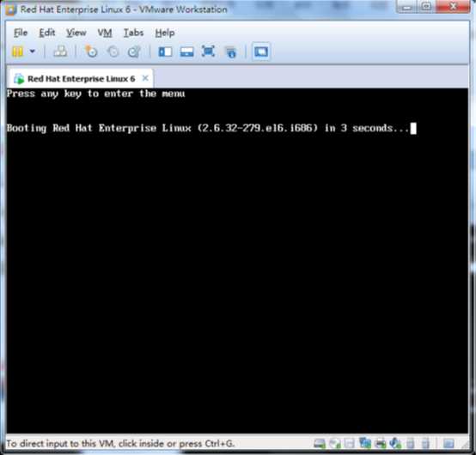This screenshot has height=455, width=476.
Task: Click the hard disk status icon
Action: (320, 444)
